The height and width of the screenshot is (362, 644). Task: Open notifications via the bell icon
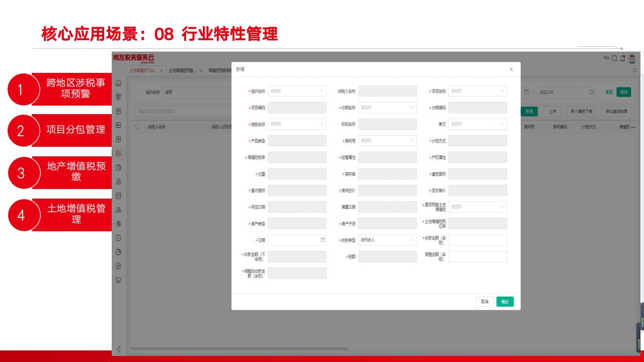pyautogui.click(x=623, y=58)
